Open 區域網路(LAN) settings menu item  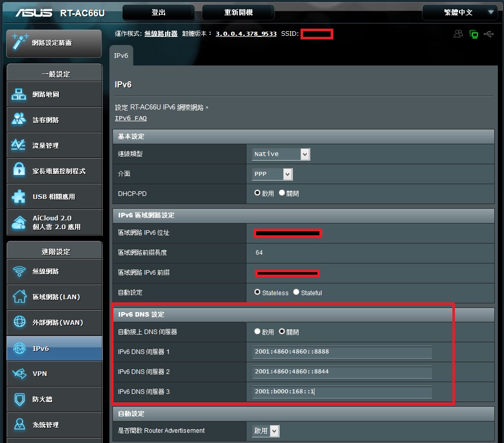pos(55,297)
